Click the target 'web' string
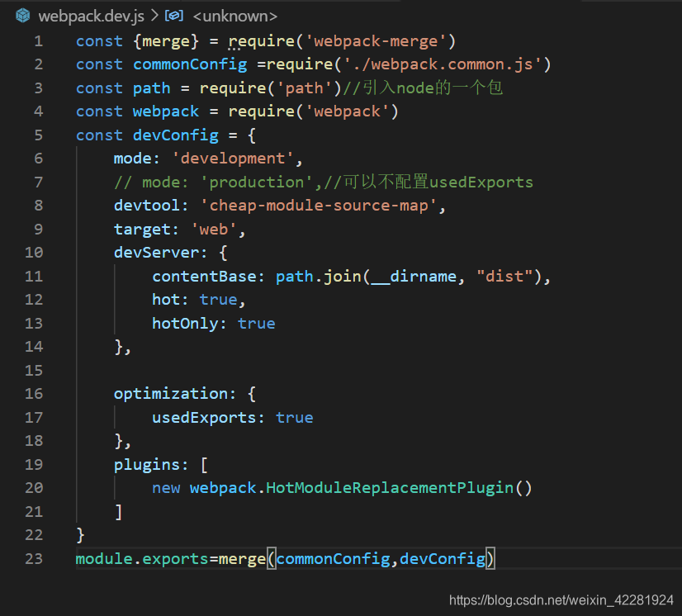This screenshot has height=616, width=682. (214, 229)
